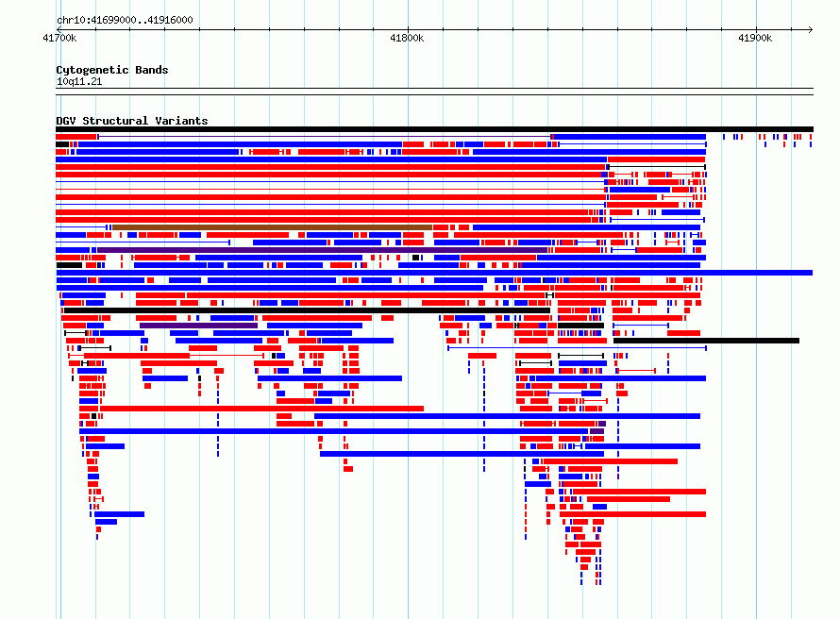The width and height of the screenshot is (840, 619).
Task: Click the 41700k ruler label
Action: [x=59, y=38]
